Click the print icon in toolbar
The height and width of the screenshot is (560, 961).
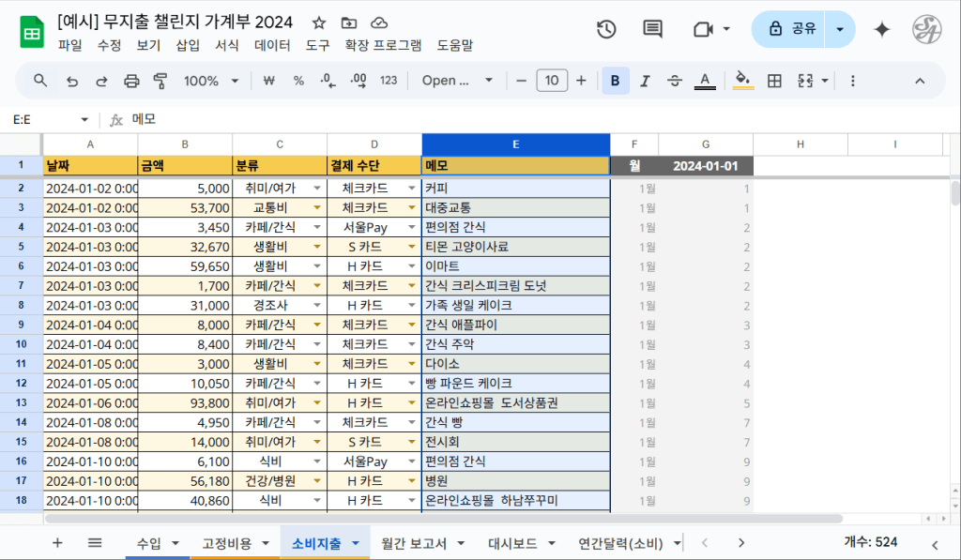point(131,81)
